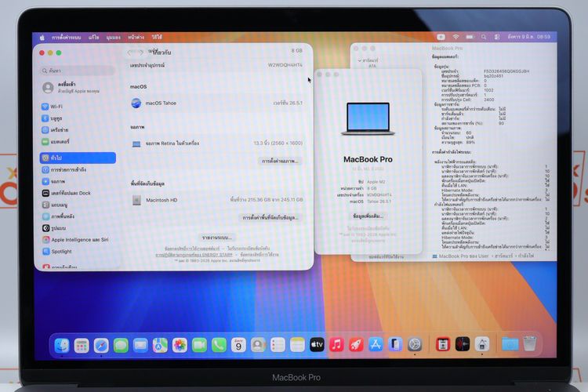
Task: Click Apple M2 chip value in About window
Action: (376, 182)
